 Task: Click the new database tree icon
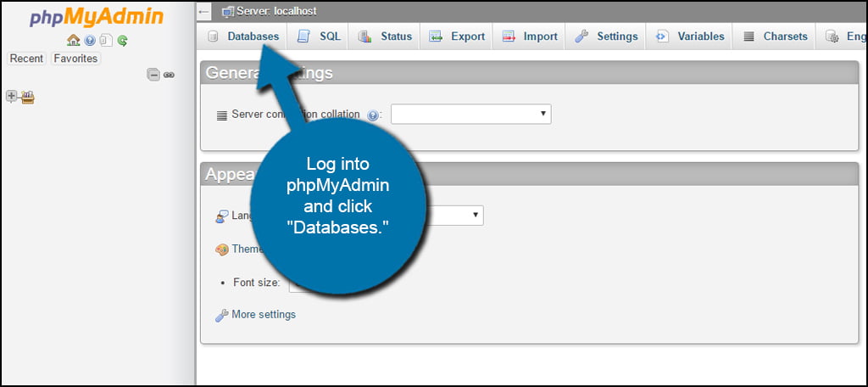point(28,98)
